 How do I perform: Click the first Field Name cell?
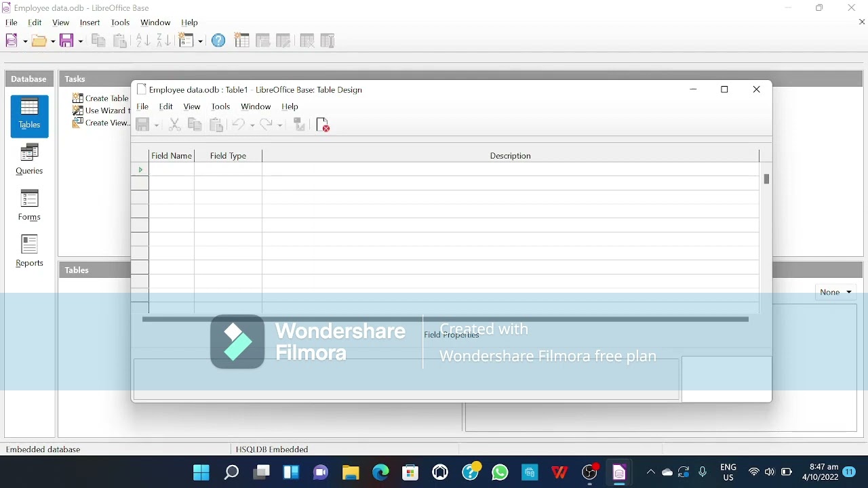coord(172,169)
